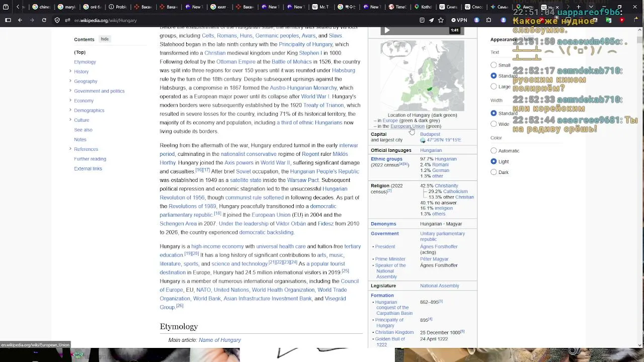The image size is (644, 362).
Task: Click the send/share paper plane icon
Action: tap(431, 20)
